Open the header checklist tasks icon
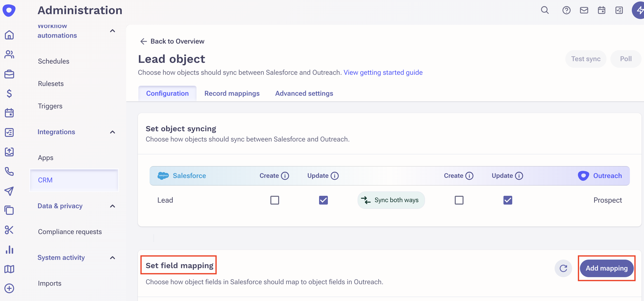The width and height of the screenshot is (644, 301). click(x=619, y=10)
